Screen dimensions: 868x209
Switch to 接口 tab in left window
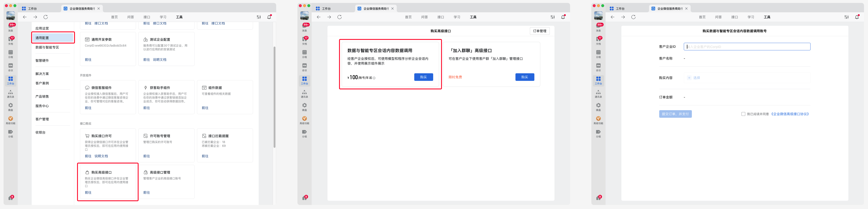click(147, 17)
